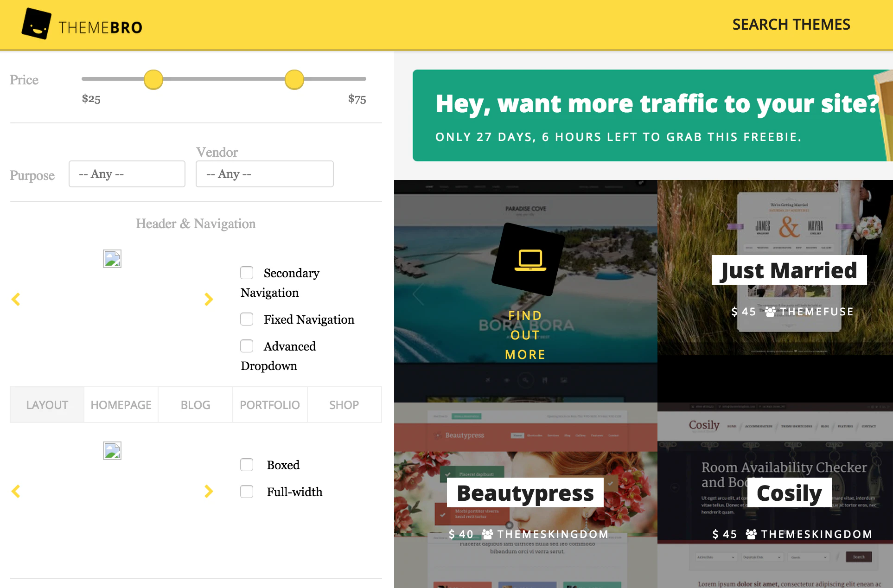The width and height of the screenshot is (893, 588).
Task: Tick the Boxed layout checkbox
Action: [x=247, y=465]
